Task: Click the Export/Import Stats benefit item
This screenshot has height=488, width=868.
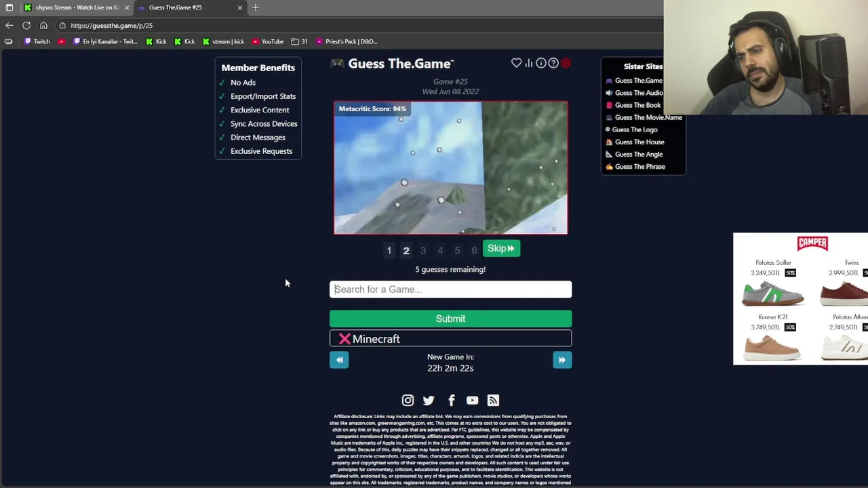Action: click(x=263, y=96)
